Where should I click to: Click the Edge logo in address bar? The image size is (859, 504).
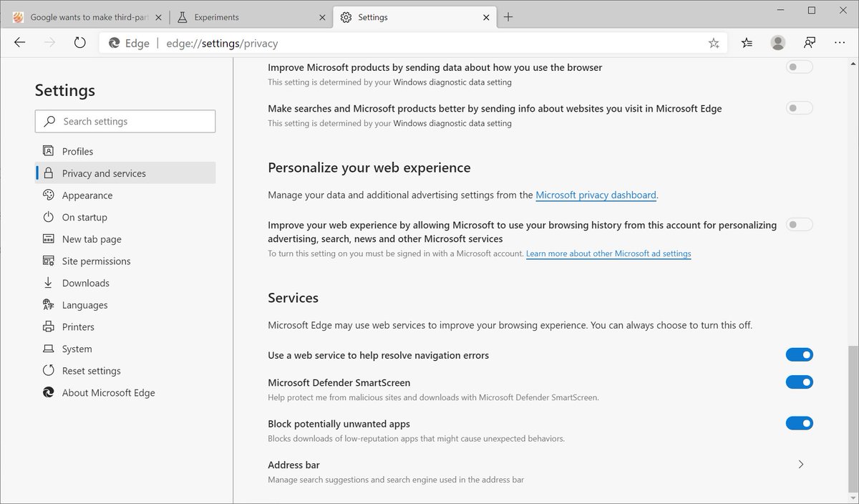pos(115,43)
